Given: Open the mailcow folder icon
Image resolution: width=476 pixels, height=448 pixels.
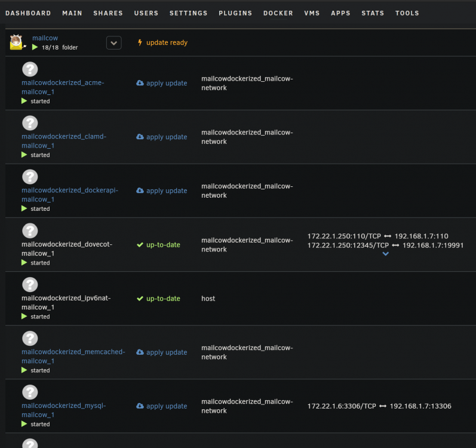Looking at the screenshot, I should pos(17,42).
